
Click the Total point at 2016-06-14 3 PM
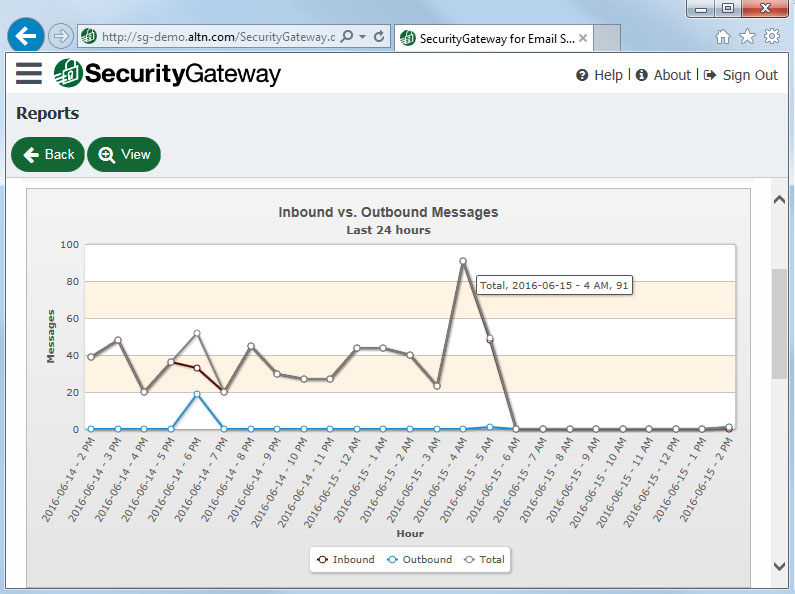118,340
